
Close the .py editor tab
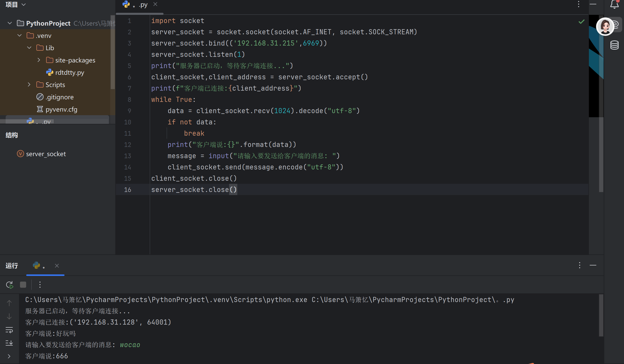[155, 4]
